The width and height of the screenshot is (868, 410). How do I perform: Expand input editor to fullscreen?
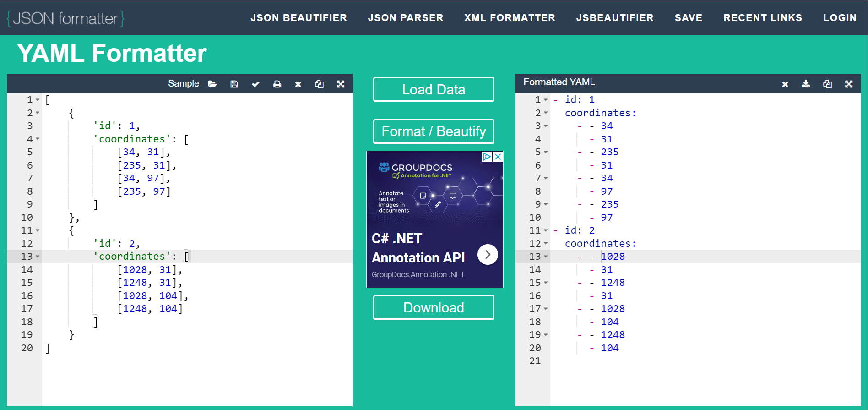[x=341, y=84]
